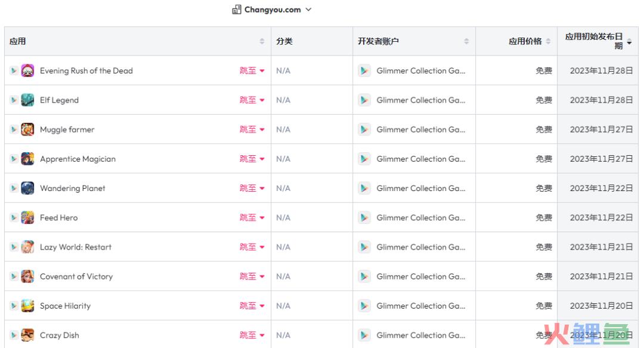The height and width of the screenshot is (348, 644).
Task: Open the Elf Legend app page
Action: pos(59,100)
